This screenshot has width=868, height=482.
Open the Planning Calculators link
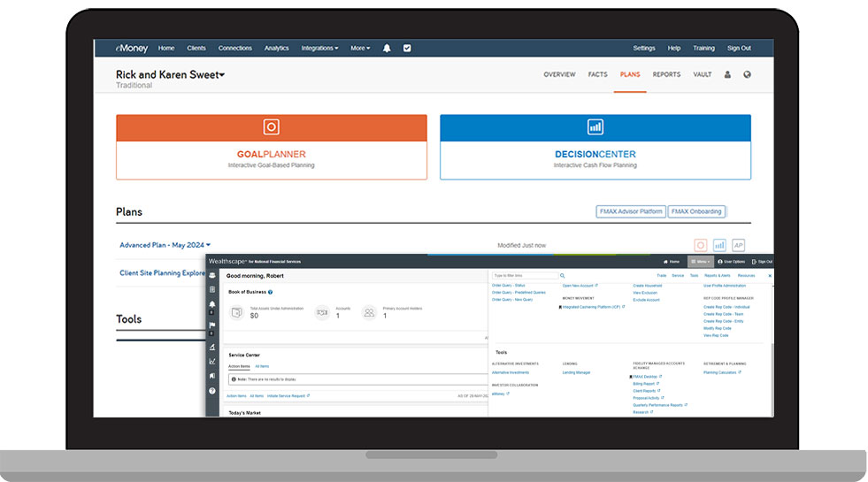[721, 372]
